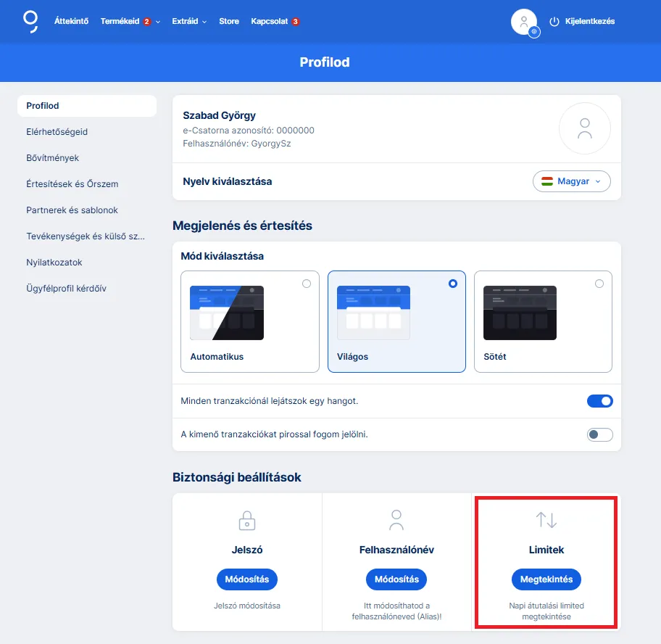Select the Világos theme preview thumbnail
This screenshot has height=644, width=661.
click(x=374, y=313)
